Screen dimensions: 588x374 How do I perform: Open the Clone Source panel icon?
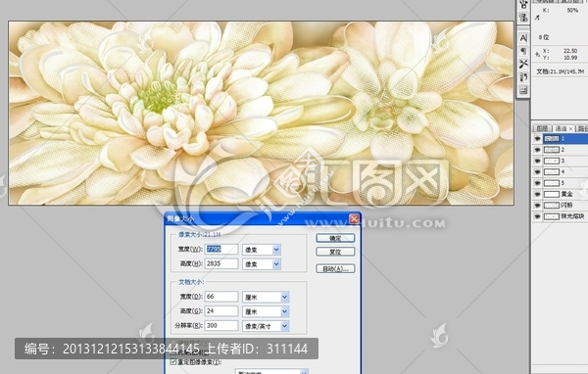(523, 76)
